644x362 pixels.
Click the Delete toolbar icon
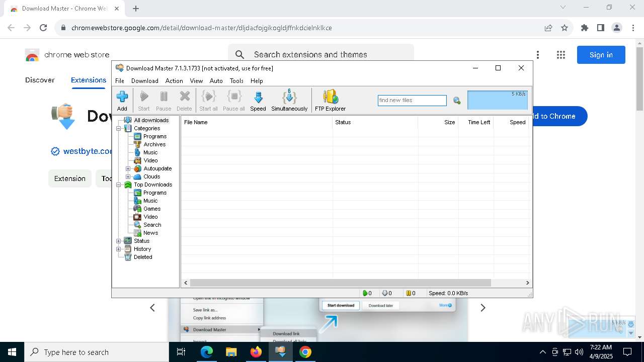[x=184, y=100]
